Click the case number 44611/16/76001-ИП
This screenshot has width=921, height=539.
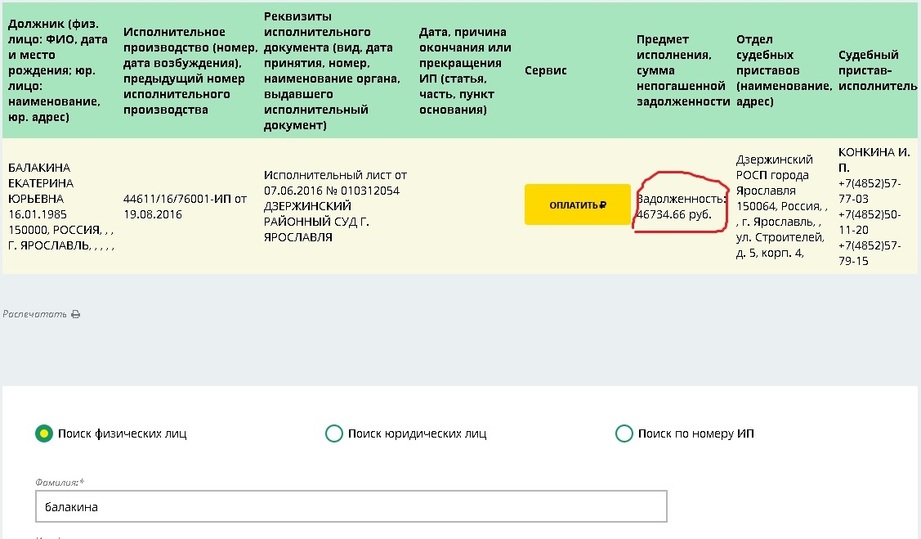point(177,199)
